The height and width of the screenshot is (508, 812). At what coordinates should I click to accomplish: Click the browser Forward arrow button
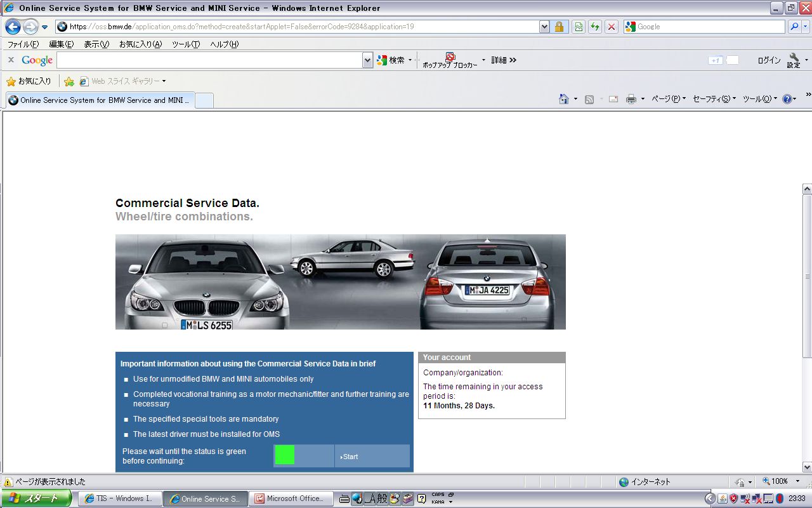[x=30, y=27]
